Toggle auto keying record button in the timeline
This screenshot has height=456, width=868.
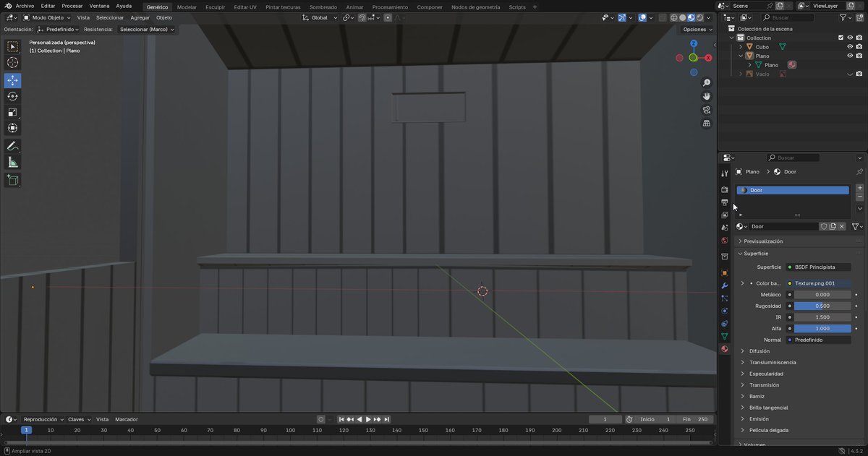(x=321, y=419)
